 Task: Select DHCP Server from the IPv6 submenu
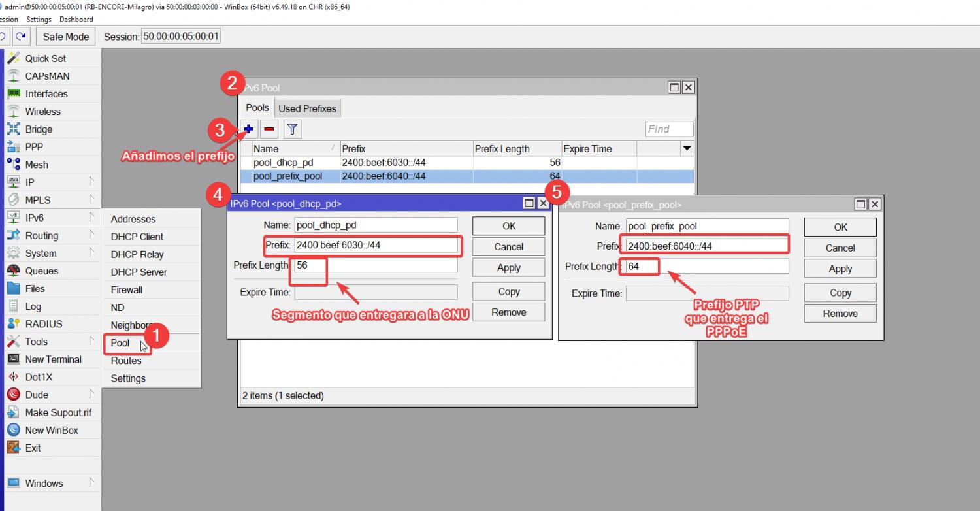(x=139, y=272)
